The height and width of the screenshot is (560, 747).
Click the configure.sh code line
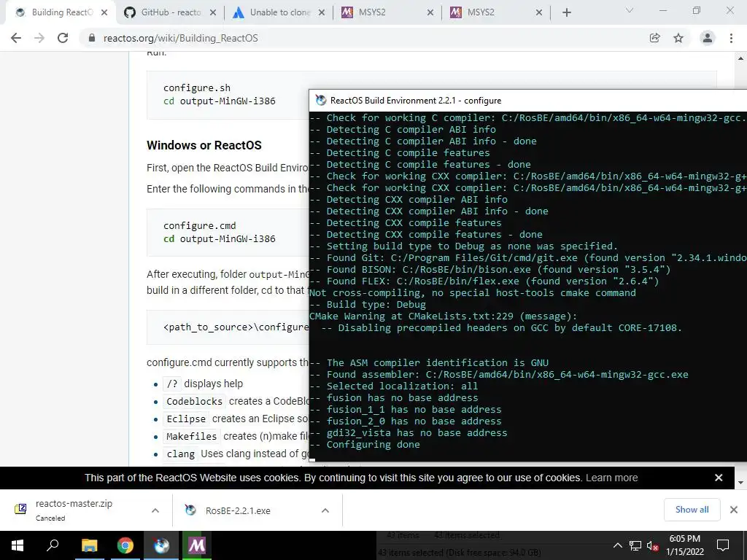click(x=197, y=87)
